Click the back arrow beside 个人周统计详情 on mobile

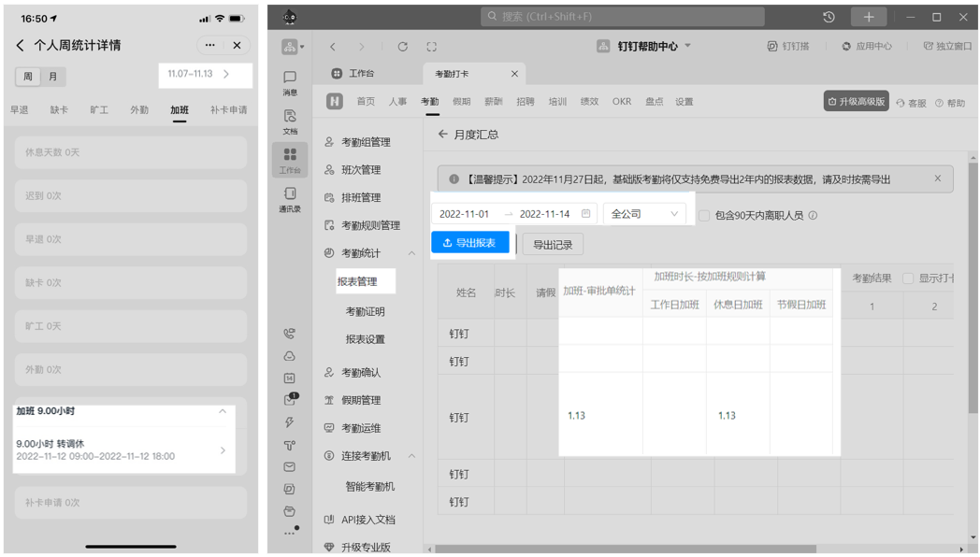click(x=20, y=45)
